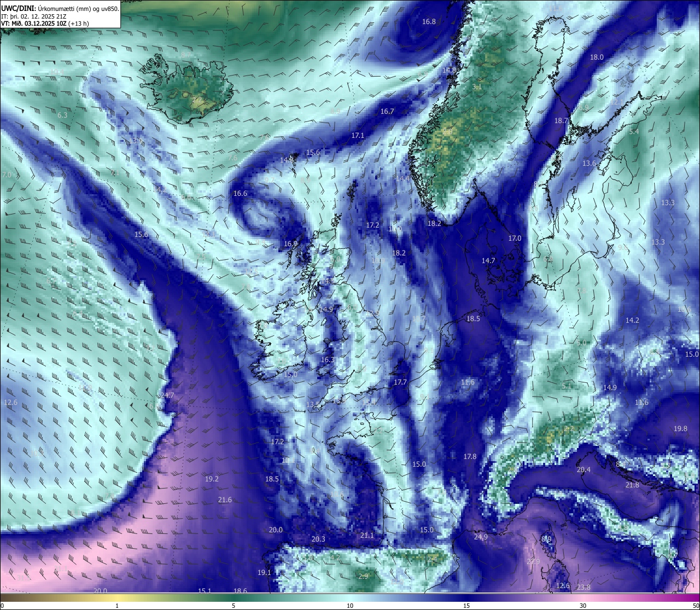Screen dimensions: 700x610
Task: Click the UWC/DINI Úrkomumætti title text
Action: 60,8
